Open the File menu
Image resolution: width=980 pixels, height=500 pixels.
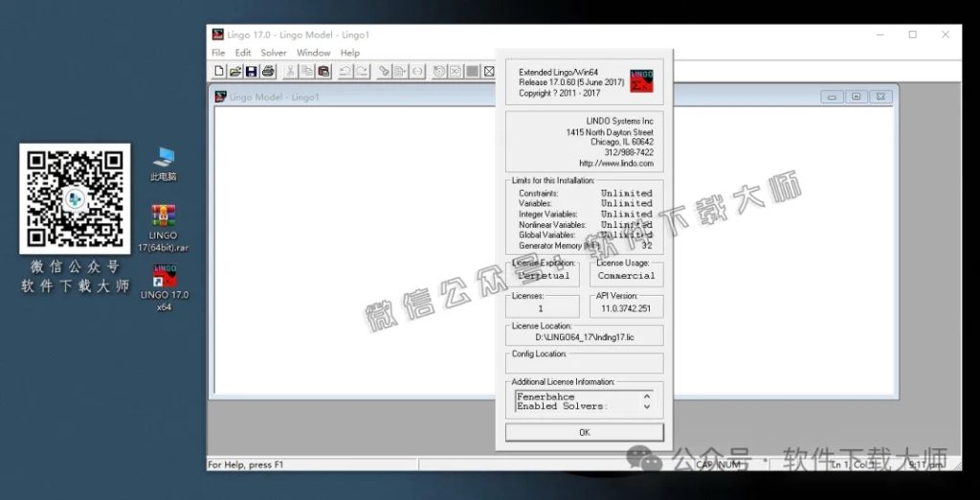tap(218, 53)
